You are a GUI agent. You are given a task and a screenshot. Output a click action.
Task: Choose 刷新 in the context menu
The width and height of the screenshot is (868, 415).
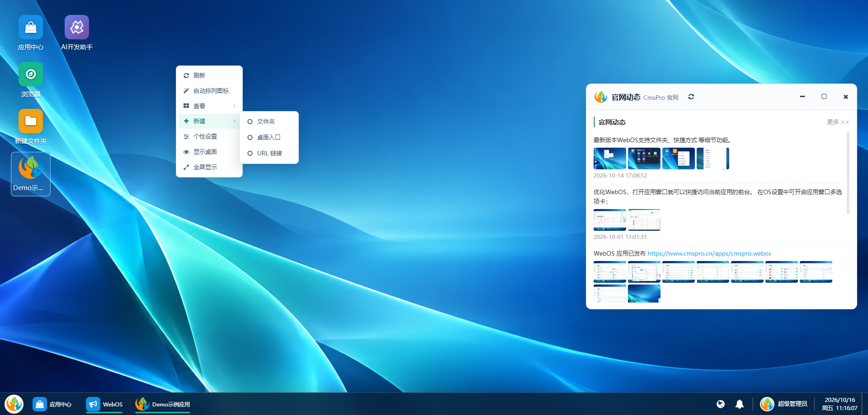[209, 75]
